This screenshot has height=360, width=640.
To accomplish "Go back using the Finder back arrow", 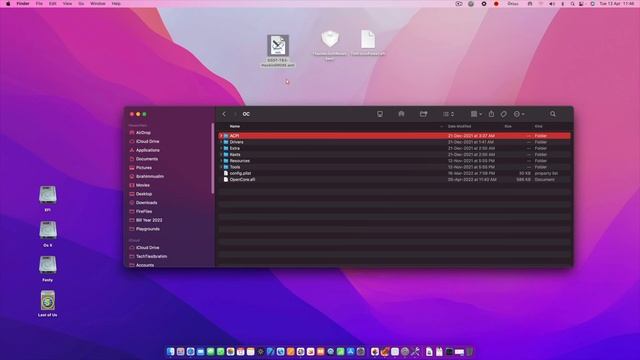I will [x=224, y=114].
